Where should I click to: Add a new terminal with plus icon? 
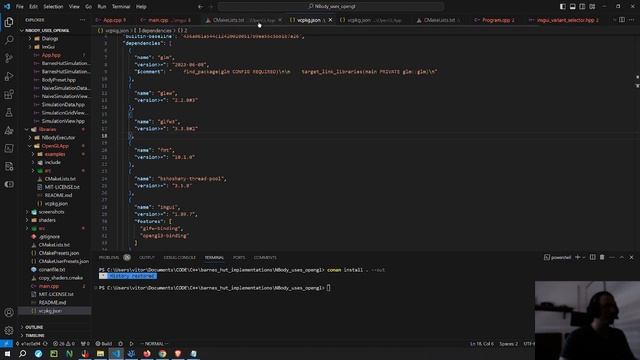pos(577,257)
